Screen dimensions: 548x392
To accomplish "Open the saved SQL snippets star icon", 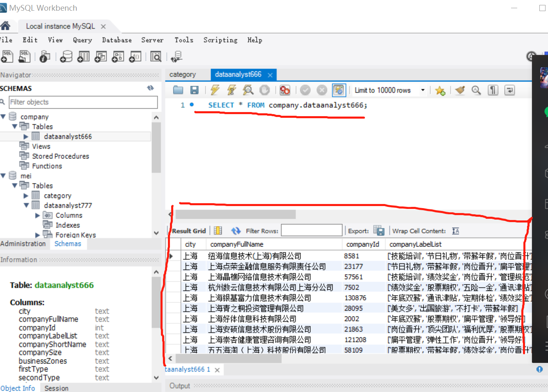I will coord(440,90).
